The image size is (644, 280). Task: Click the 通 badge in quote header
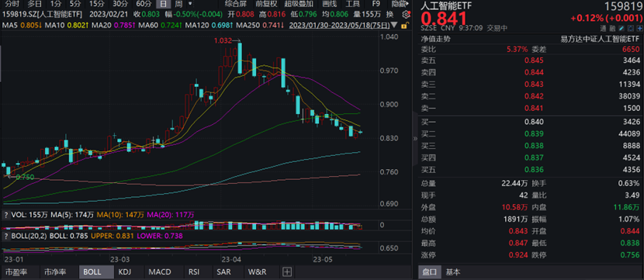point(603,29)
